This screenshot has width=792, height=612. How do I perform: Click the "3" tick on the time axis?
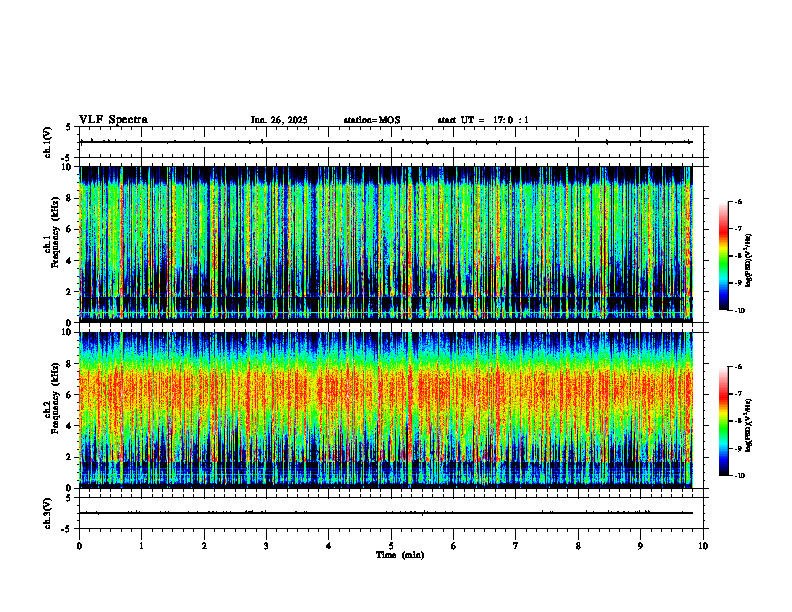[266, 546]
